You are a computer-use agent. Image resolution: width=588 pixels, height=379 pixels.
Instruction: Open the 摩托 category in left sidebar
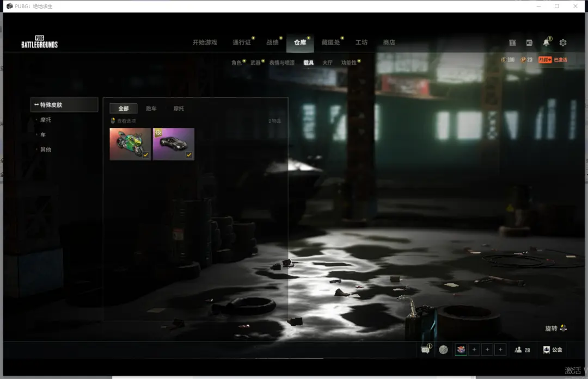pos(46,120)
